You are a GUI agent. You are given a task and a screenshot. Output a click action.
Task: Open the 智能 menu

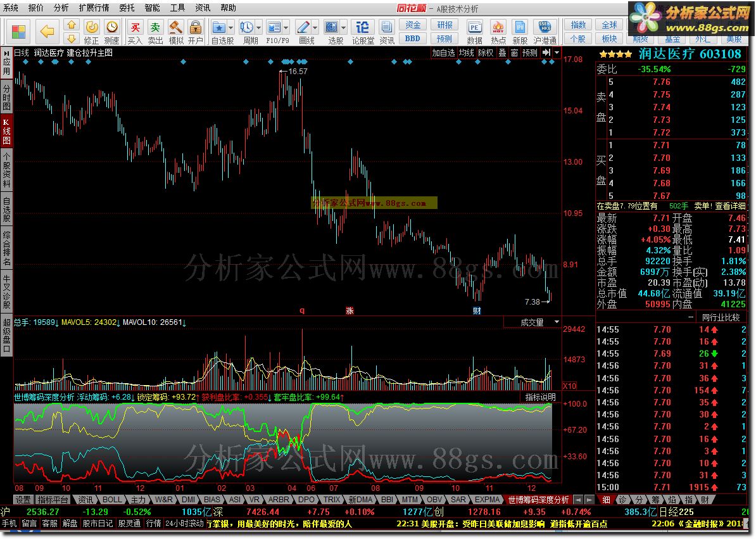(x=152, y=8)
